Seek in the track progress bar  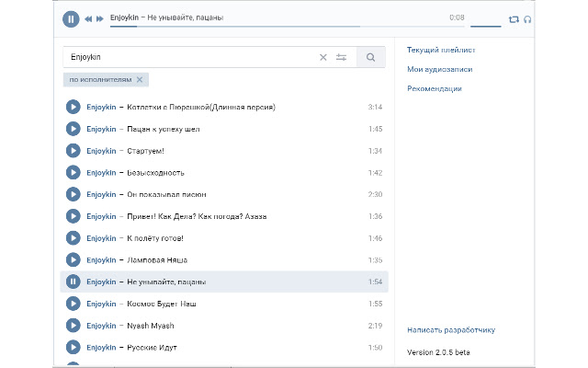point(276,26)
